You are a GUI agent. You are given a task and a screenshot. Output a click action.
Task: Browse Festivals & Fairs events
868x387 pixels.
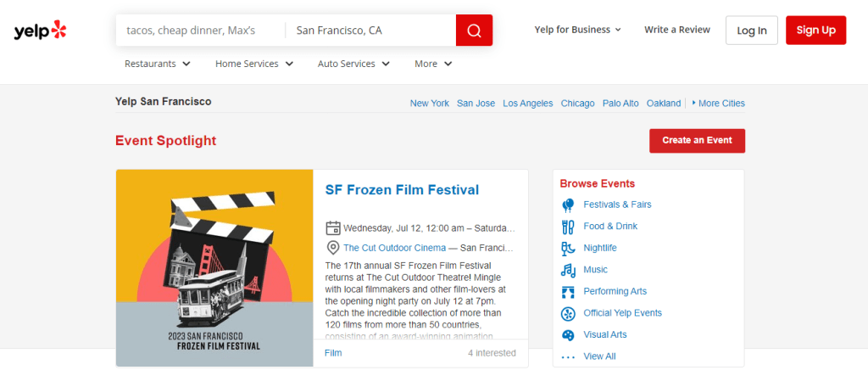[x=617, y=205]
